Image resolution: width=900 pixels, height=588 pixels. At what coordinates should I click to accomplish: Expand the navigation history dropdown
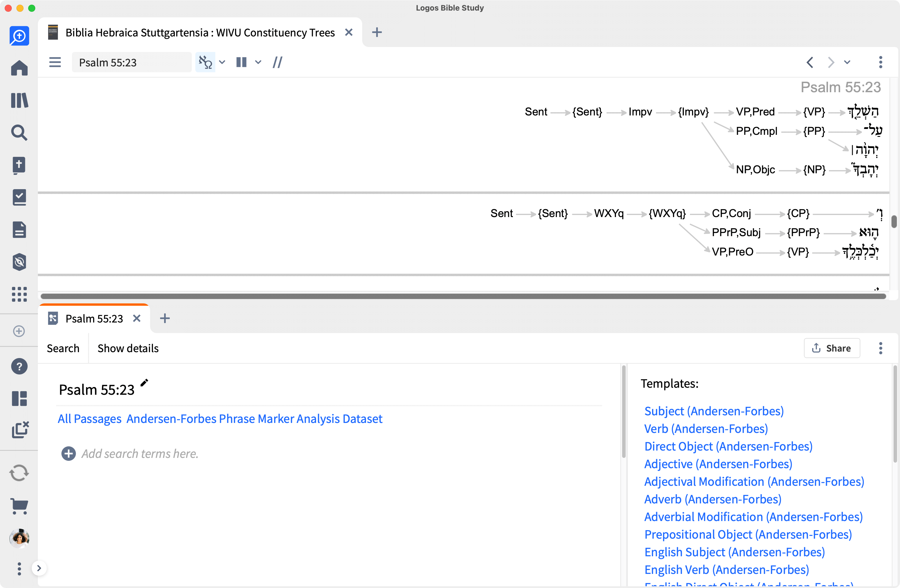tap(847, 62)
